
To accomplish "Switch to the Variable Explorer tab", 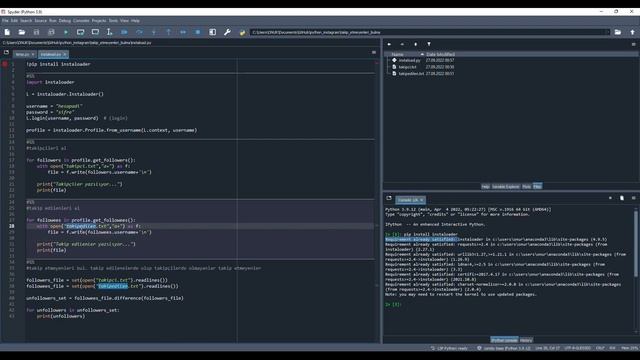I will click(506, 187).
